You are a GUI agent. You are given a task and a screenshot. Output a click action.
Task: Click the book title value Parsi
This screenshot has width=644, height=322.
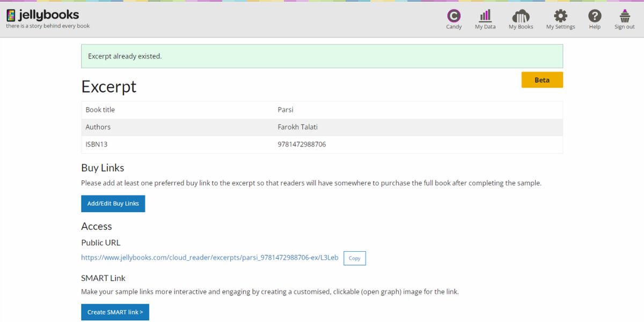tap(286, 110)
